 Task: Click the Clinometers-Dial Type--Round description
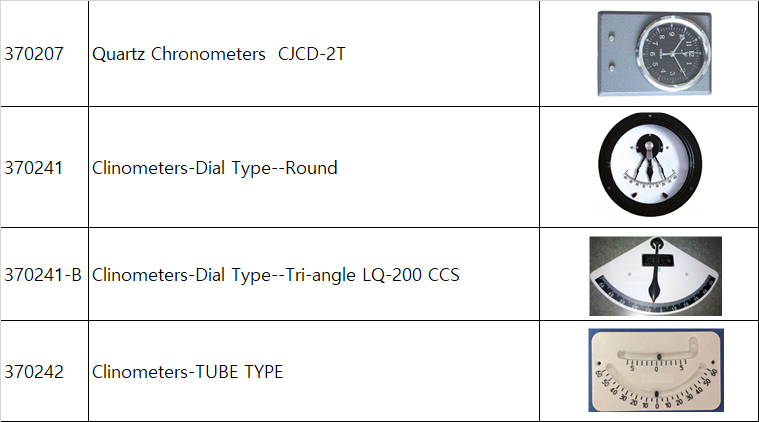click(x=214, y=168)
